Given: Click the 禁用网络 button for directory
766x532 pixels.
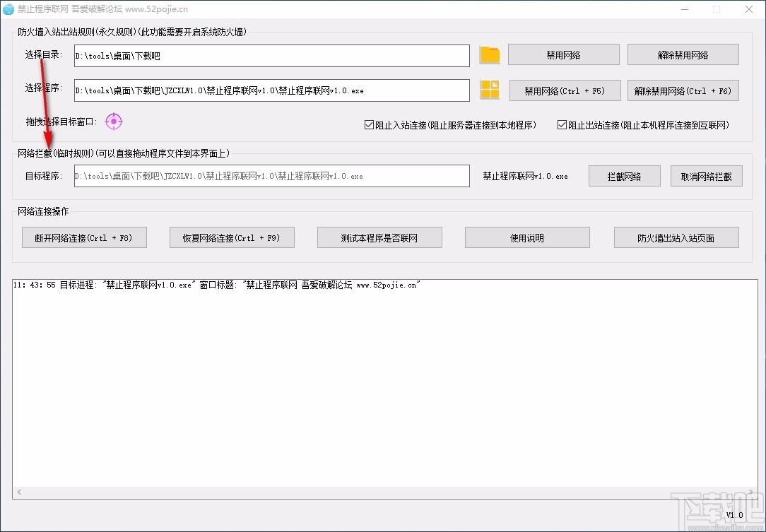Looking at the screenshot, I should 564,54.
